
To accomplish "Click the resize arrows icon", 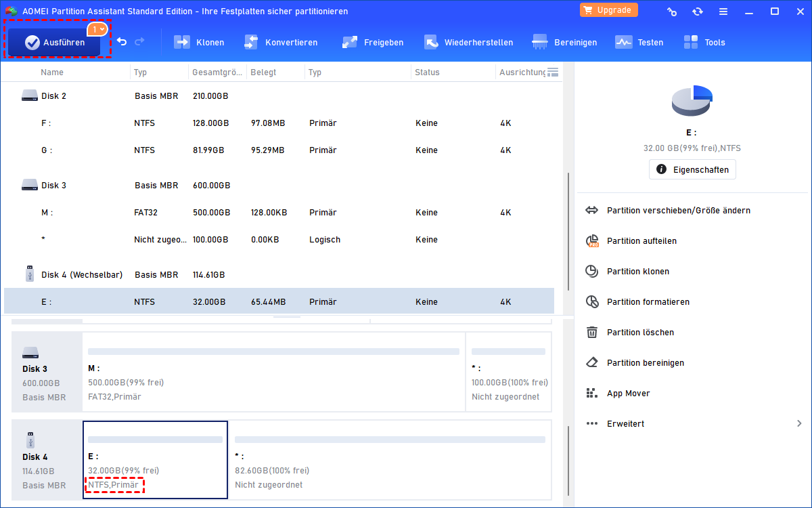I will click(x=592, y=211).
